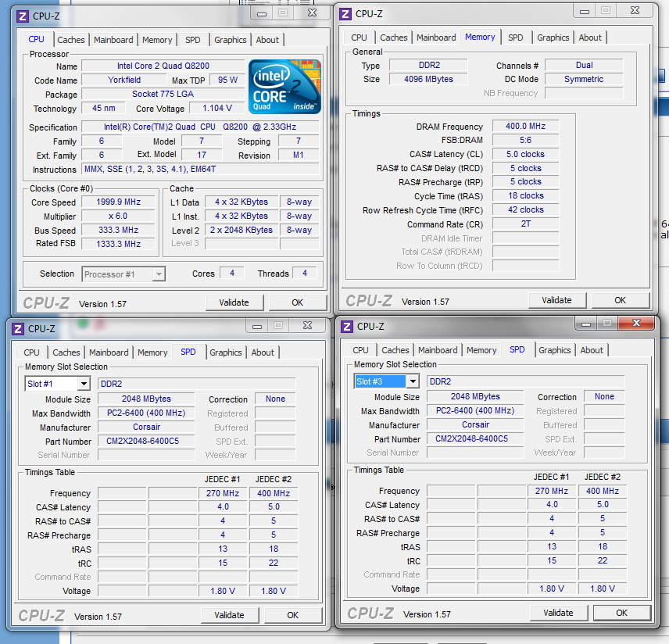Close the Slot #3 CPU-Z window
The height and width of the screenshot is (644, 669).
tap(636, 323)
